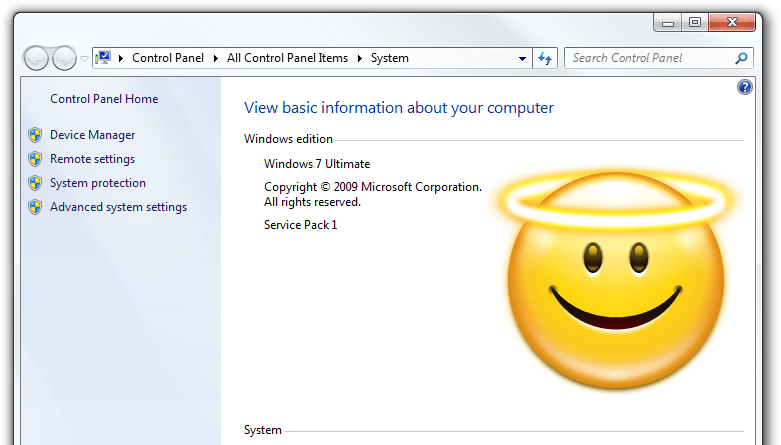Screen dimensions: 781x445
Task: Expand the arrow before System breadcrumb
Action: (x=360, y=58)
